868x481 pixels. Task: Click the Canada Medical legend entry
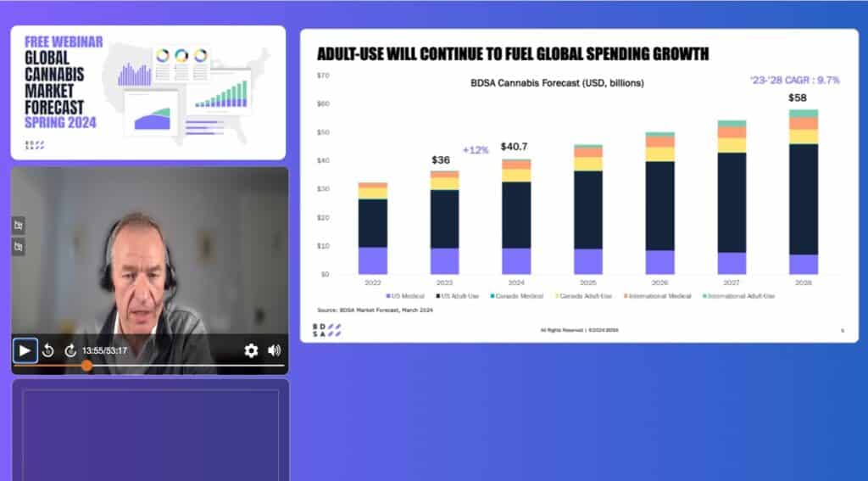tap(517, 296)
